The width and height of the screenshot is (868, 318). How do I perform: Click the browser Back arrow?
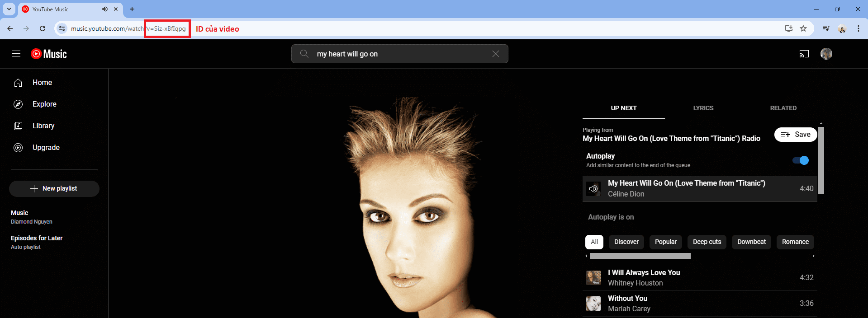click(x=10, y=28)
